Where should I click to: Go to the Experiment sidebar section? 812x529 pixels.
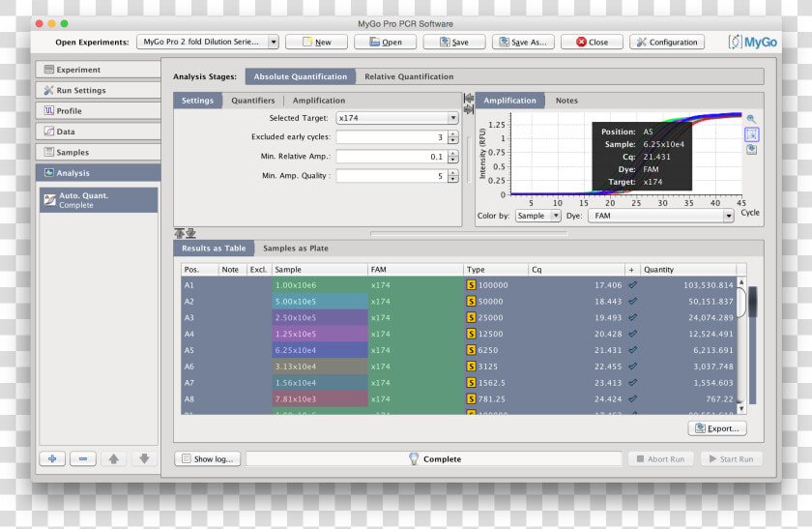coord(98,70)
